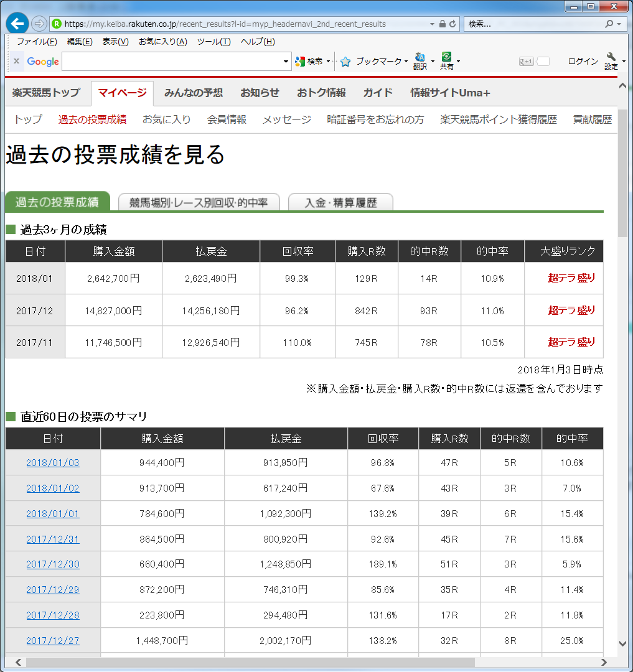
Task: Click the vertical scrollbar down arrow
Action: (623, 644)
